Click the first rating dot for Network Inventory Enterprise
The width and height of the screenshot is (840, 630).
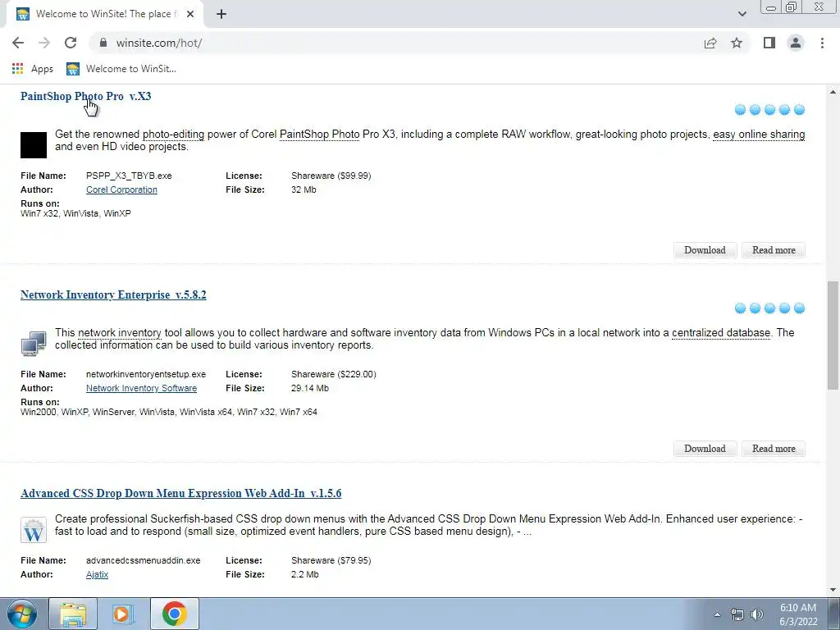point(741,308)
